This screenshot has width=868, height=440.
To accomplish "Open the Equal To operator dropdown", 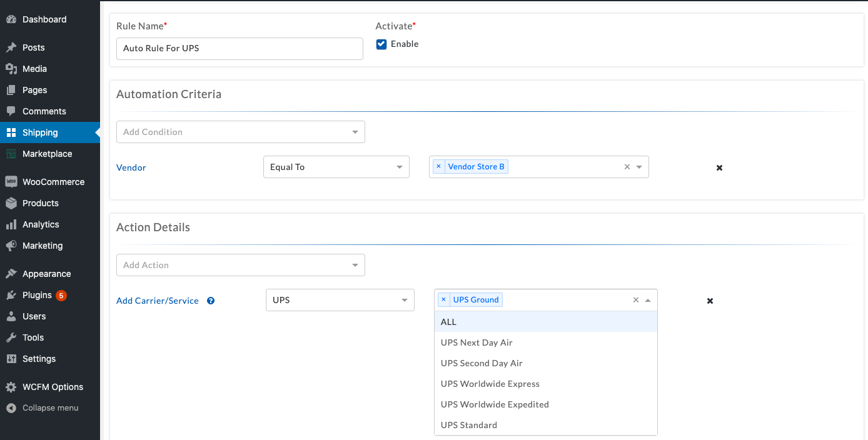I will pos(336,167).
